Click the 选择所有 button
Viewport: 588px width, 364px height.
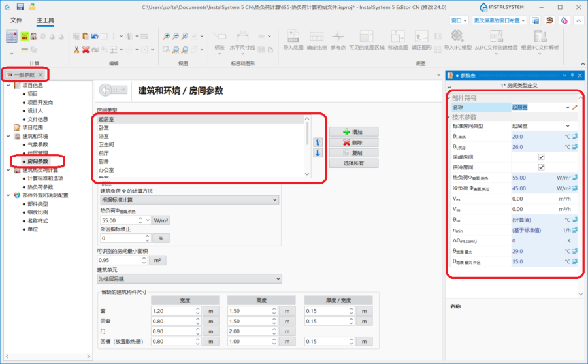coord(352,163)
